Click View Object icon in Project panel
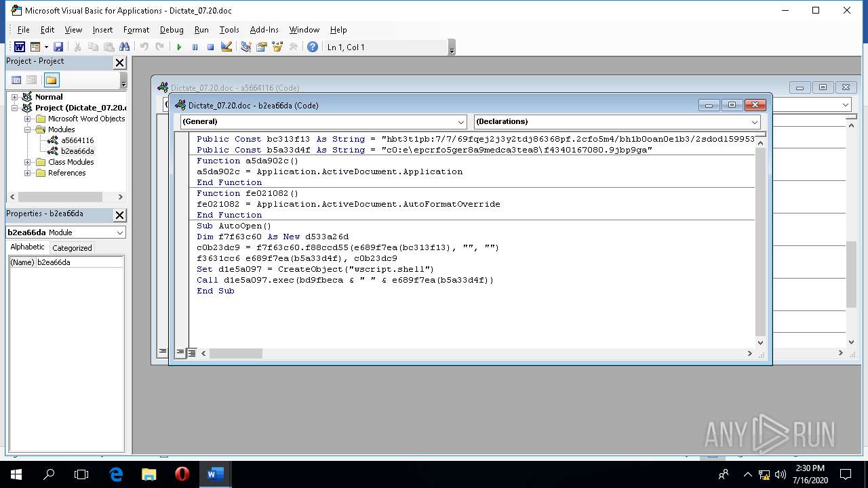 pyautogui.click(x=31, y=80)
